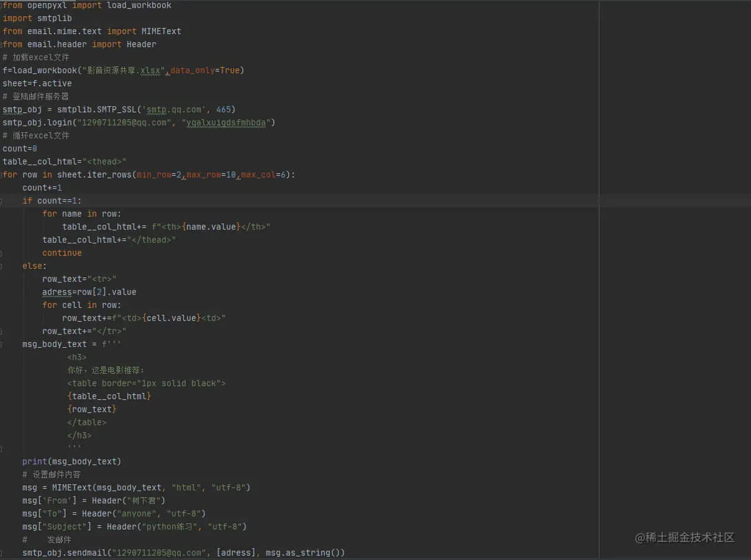Click the '</h3>' closing tag
The image size is (751, 560).
[80, 435]
